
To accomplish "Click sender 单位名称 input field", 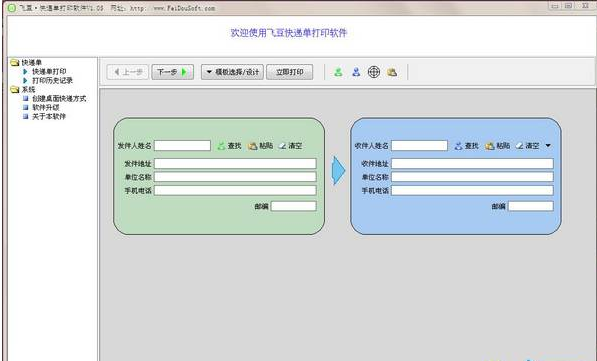I will [x=235, y=177].
